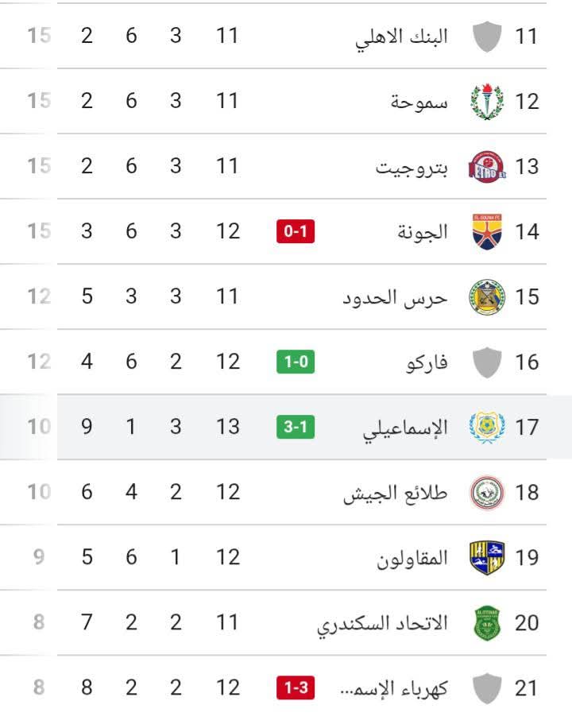Click the Smouha club crest icon
The width and height of the screenshot is (572, 728).
(x=487, y=101)
